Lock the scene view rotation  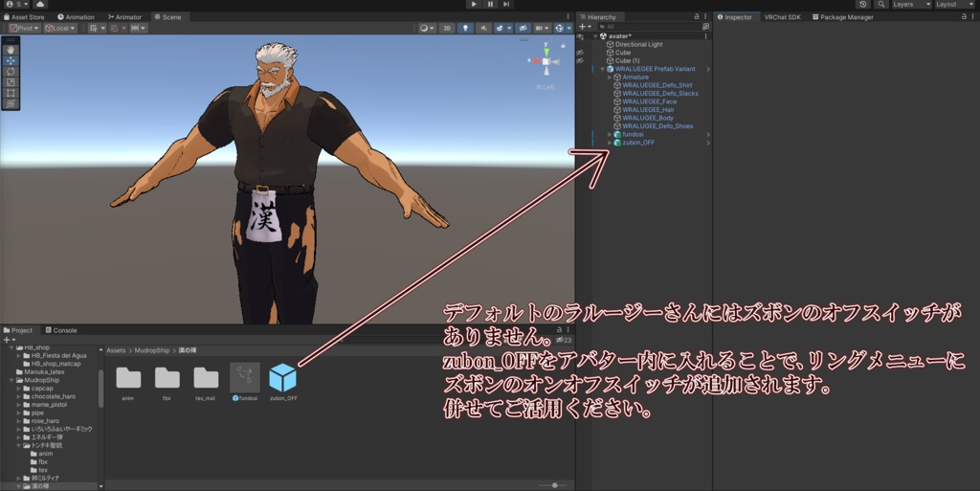pyautogui.click(x=563, y=46)
